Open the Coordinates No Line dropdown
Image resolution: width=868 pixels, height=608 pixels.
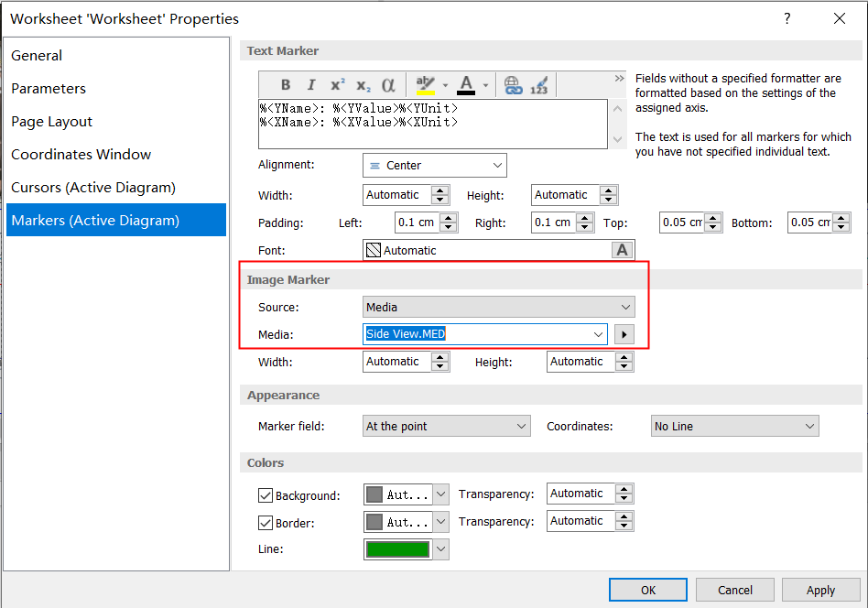pos(734,426)
